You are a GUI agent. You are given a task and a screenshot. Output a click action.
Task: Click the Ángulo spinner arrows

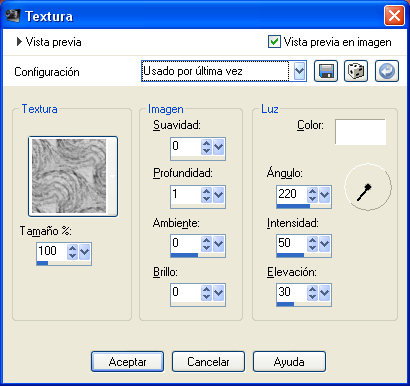coord(312,195)
